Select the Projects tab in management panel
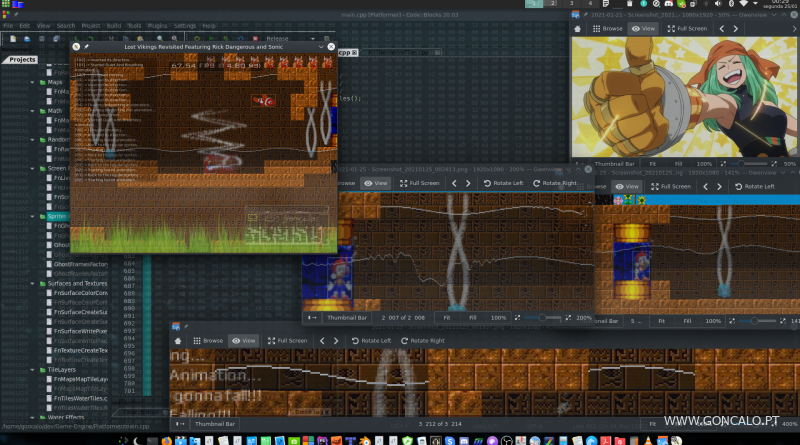The image size is (800, 445). point(22,60)
